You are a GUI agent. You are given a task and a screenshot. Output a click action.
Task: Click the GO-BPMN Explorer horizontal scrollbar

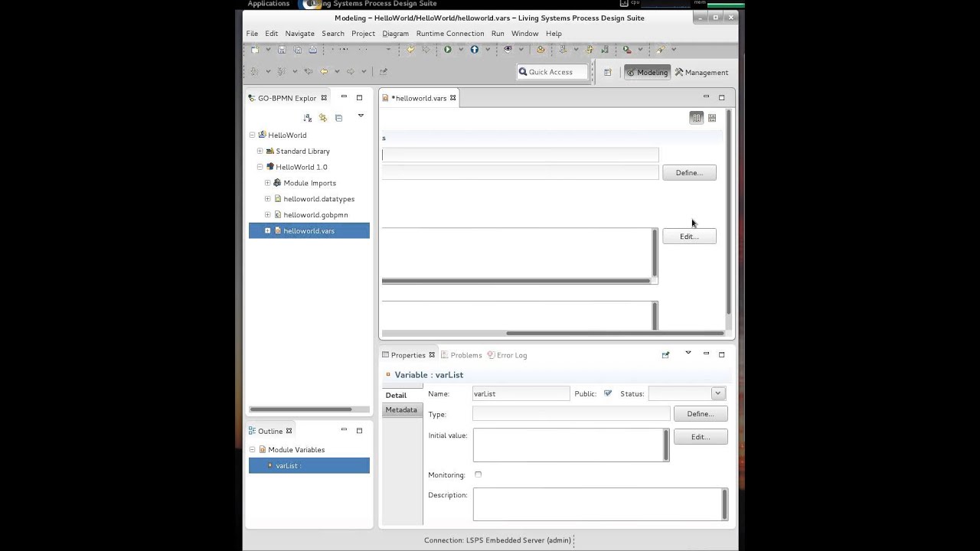[x=301, y=409]
